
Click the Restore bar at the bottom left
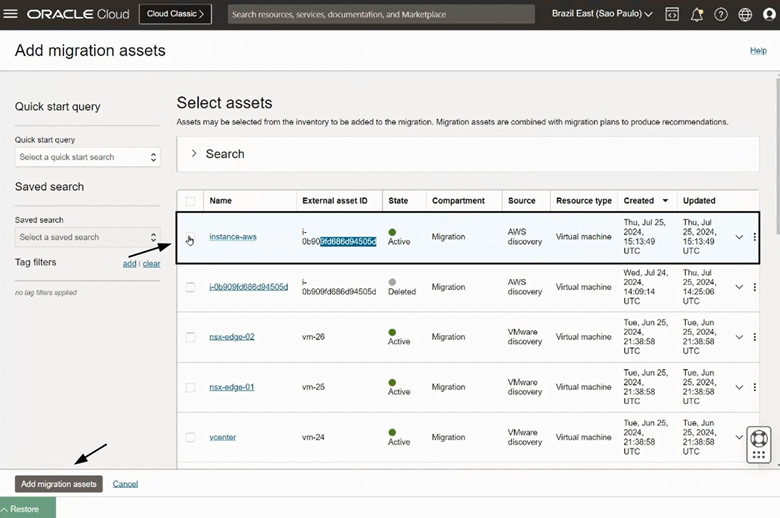coord(27,509)
